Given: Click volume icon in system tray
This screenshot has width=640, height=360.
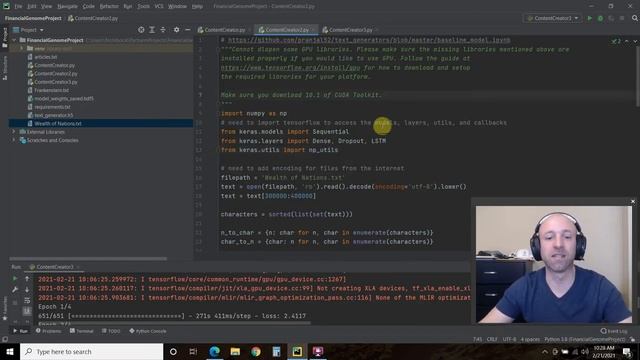Looking at the screenshot, I should point(585,351).
